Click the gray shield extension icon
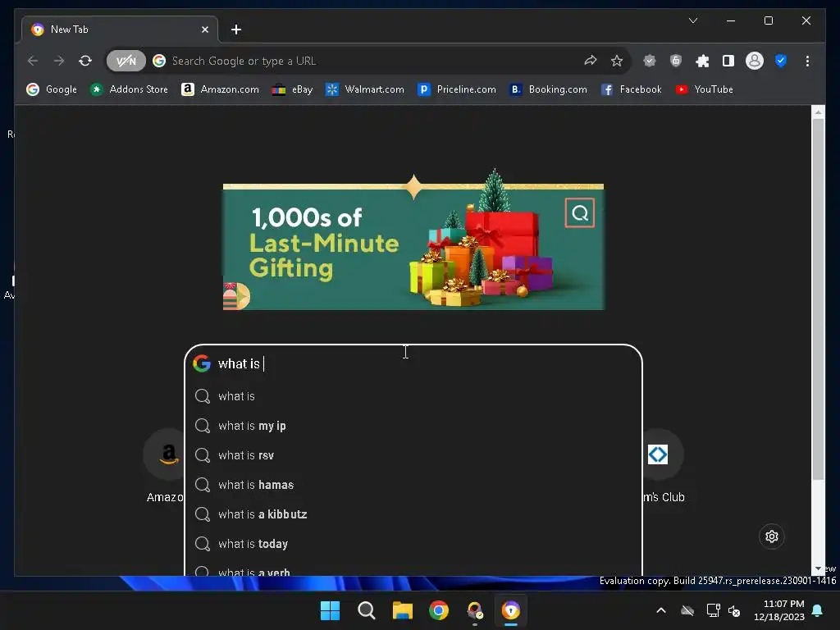 coord(650,61)
